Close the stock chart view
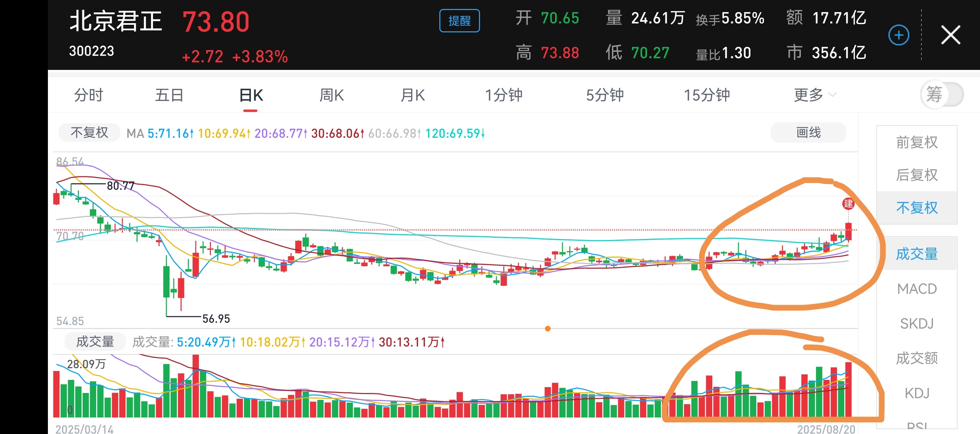Image resolution: width=980 pixels, height=434 pixels. [x=950, y=35]
